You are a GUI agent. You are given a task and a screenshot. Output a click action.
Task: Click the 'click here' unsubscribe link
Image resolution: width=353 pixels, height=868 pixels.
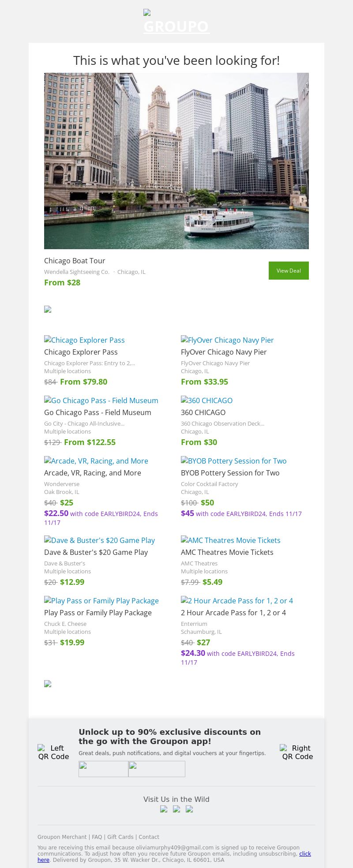tap(305, 854)
